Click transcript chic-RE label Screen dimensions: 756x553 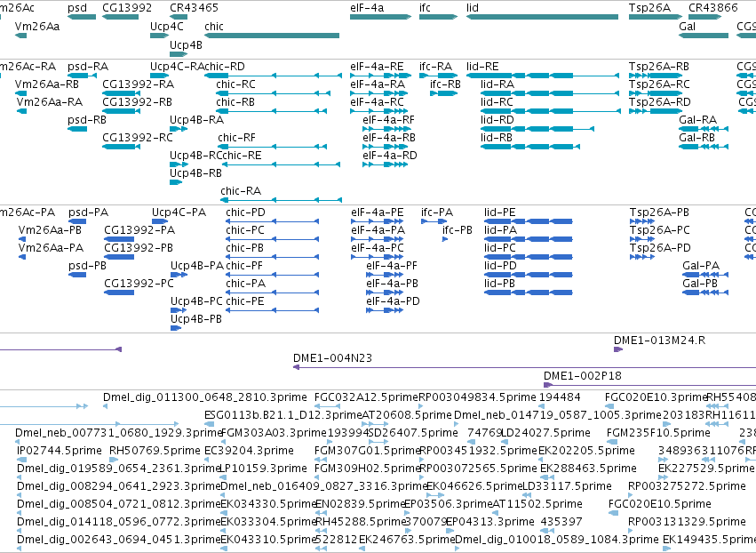242,156
